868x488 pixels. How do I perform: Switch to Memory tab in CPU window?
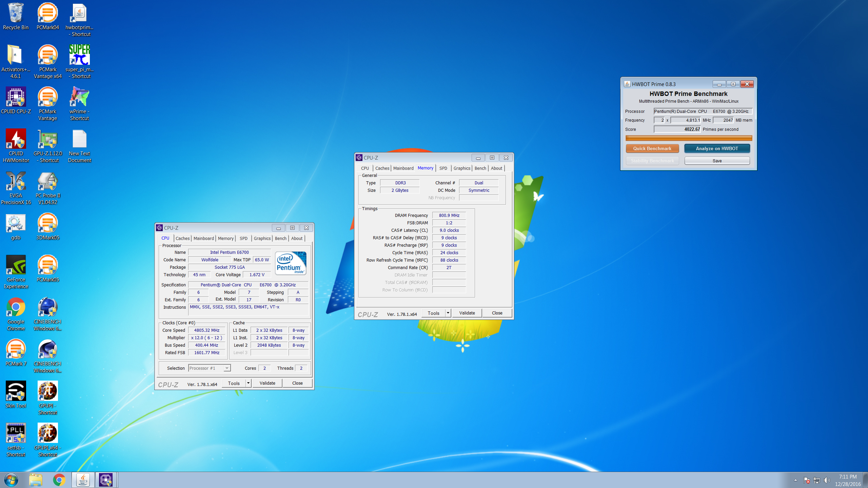(226, 238)
